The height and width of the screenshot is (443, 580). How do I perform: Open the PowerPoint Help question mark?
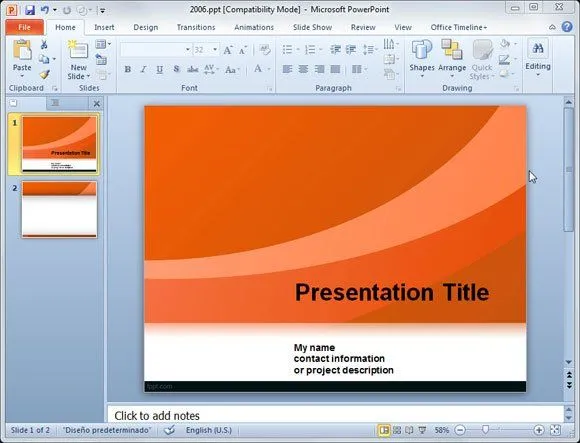click(x=567, y=27)
